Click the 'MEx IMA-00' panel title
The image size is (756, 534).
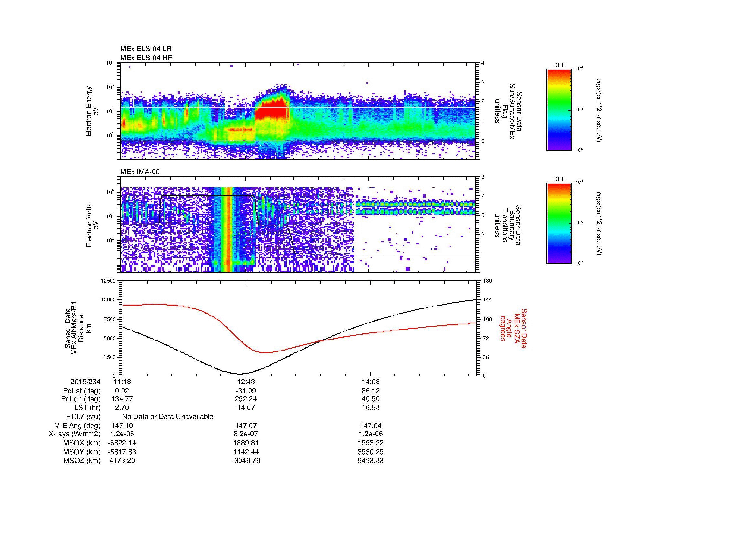(x=140, y=172)
